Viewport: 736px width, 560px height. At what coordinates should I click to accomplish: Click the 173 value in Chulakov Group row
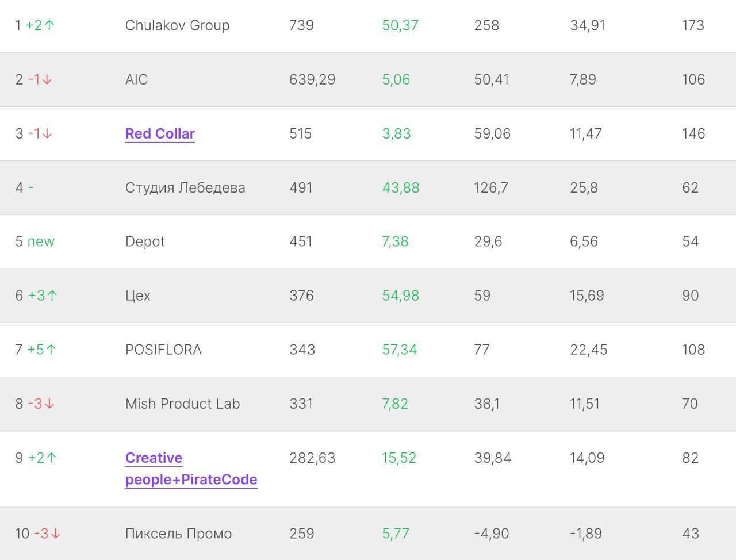[x=693, y=25]
